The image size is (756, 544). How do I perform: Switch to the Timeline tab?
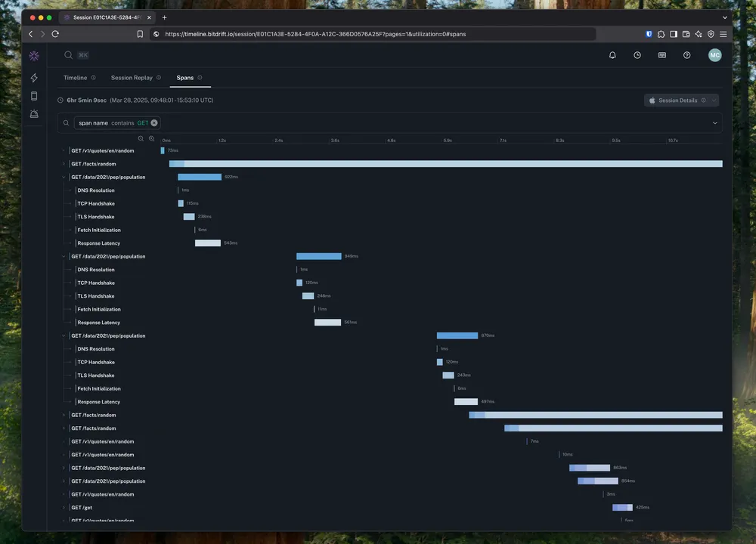pos(76,78)
